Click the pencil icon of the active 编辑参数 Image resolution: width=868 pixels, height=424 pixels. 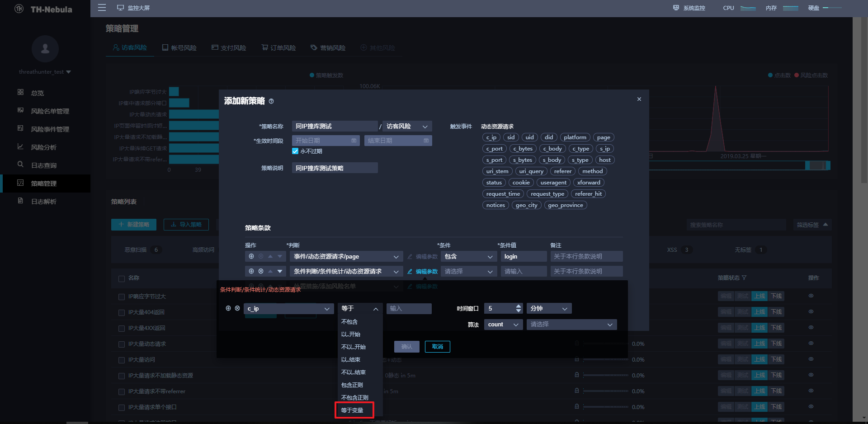(x=410, y=271)
